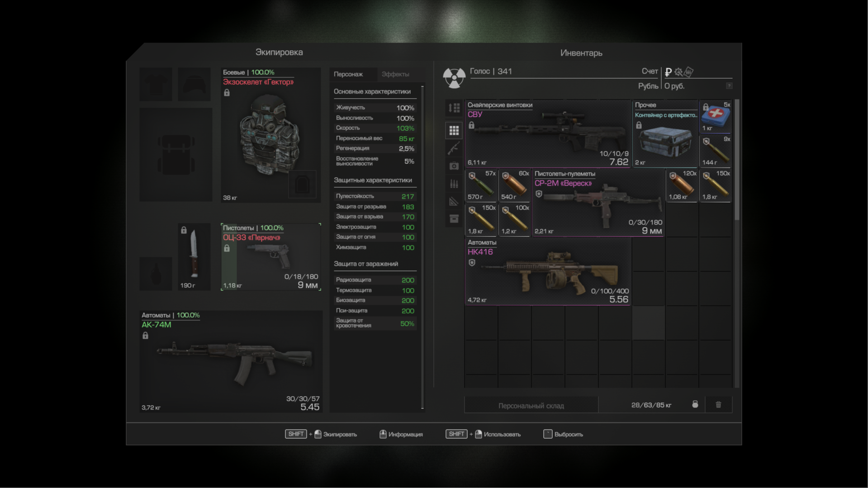Open the Персональный склад button
Viewport: 868px width, 488px height.
[531, 405]
